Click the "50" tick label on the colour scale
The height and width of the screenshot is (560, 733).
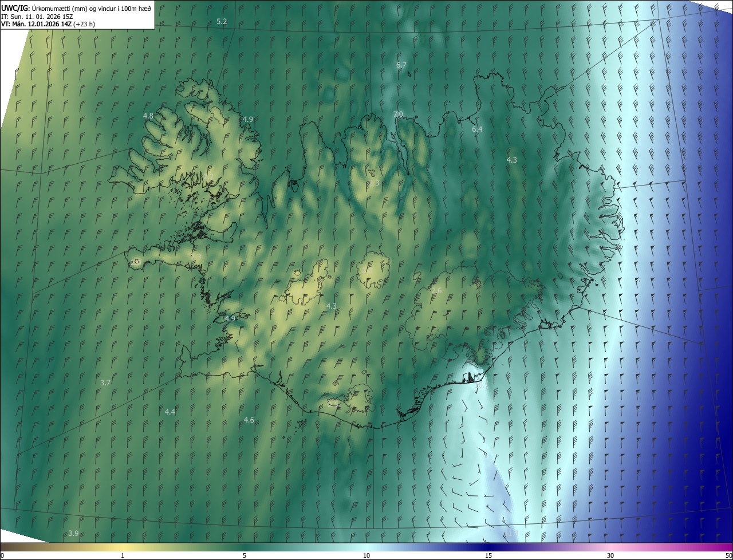(728, 555)
